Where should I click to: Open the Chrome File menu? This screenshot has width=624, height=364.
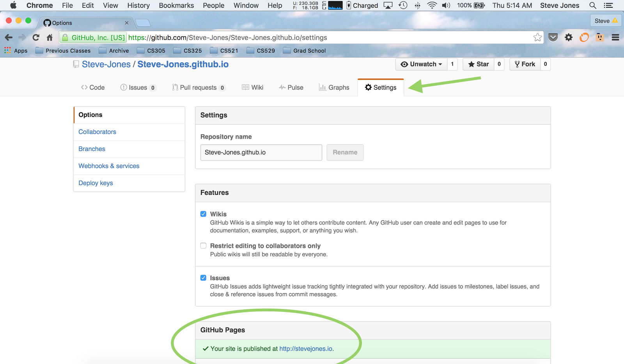(x=67, y=5)
